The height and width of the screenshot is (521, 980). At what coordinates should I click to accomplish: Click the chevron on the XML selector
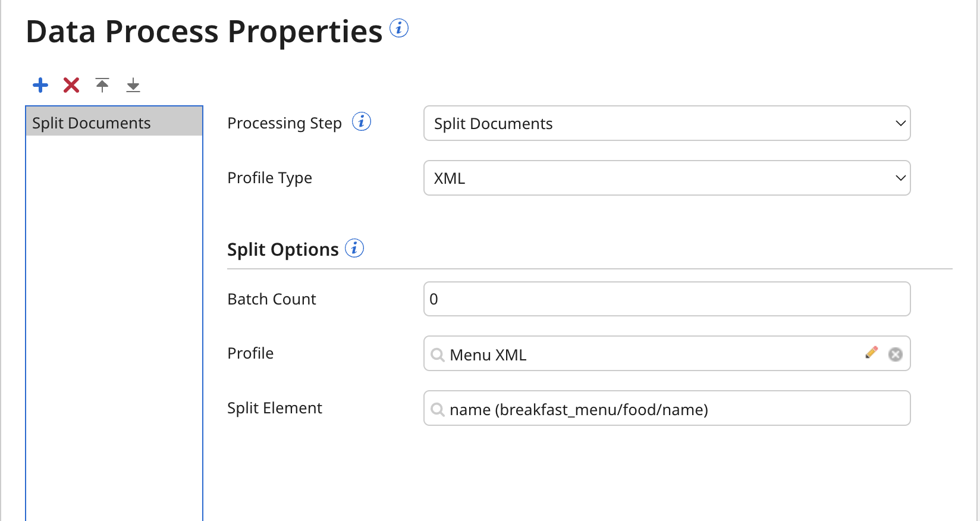point(900,178)
